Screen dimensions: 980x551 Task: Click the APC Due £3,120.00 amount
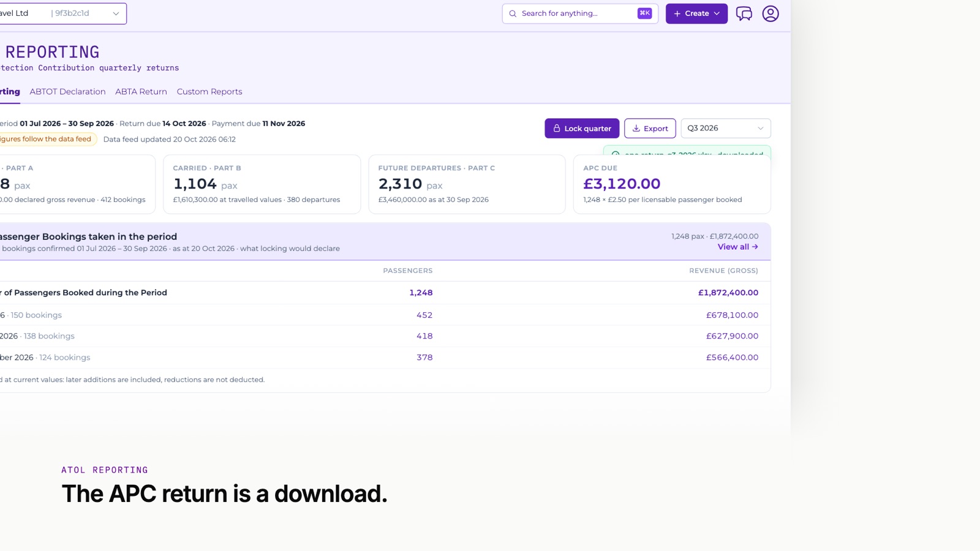(622, 184)
